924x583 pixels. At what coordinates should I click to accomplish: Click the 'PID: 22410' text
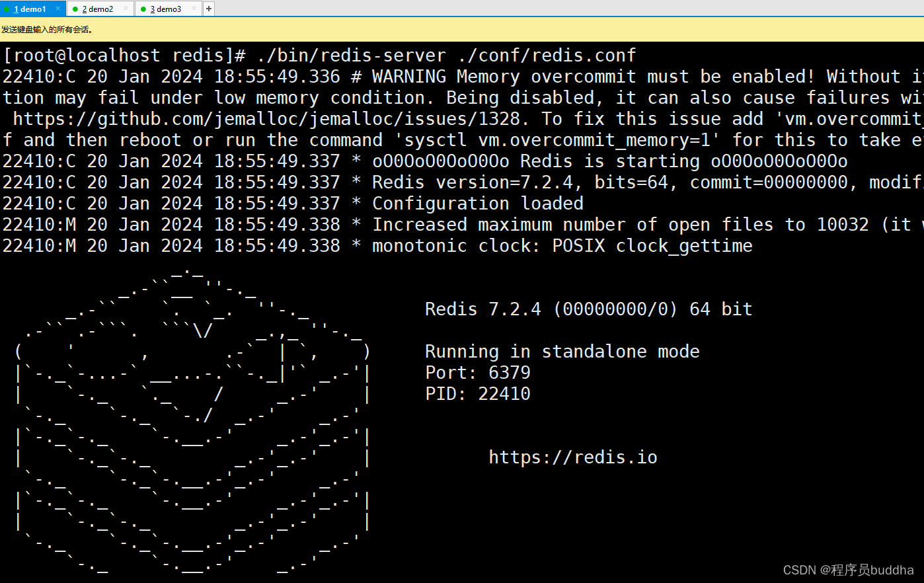[x=478, y=394]
